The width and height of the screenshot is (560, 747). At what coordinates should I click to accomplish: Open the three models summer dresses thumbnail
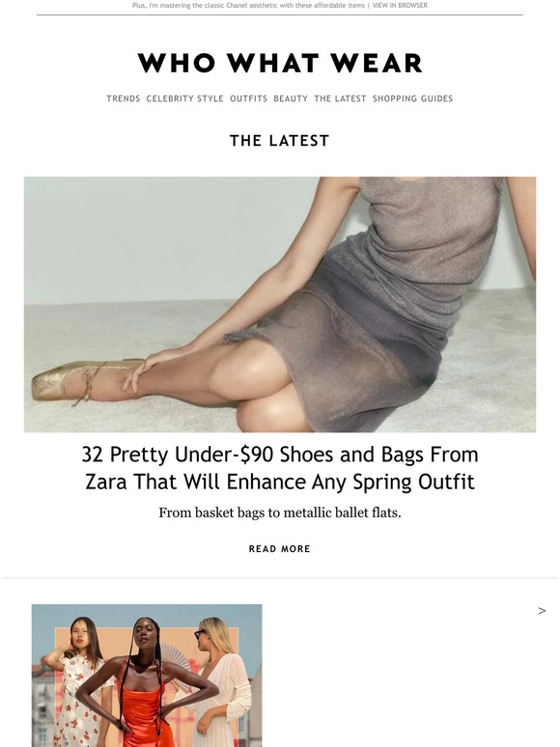pyautogui.click(x=147, y=676)
